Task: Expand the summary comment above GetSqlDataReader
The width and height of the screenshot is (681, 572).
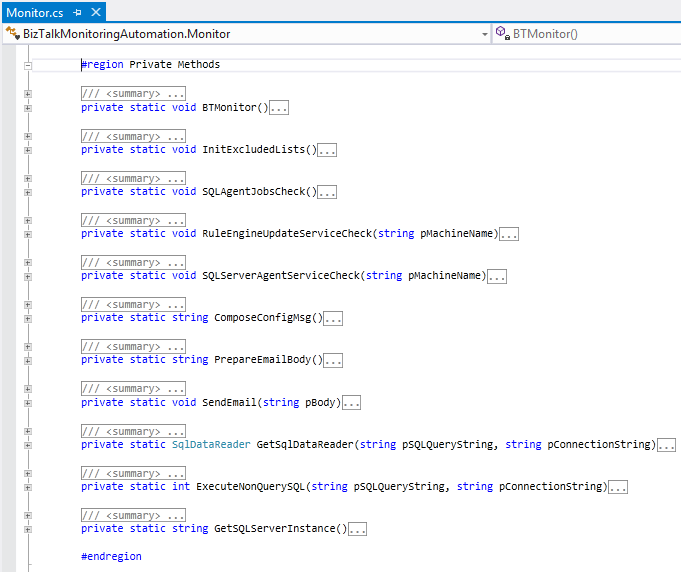Action: [28, 431]
